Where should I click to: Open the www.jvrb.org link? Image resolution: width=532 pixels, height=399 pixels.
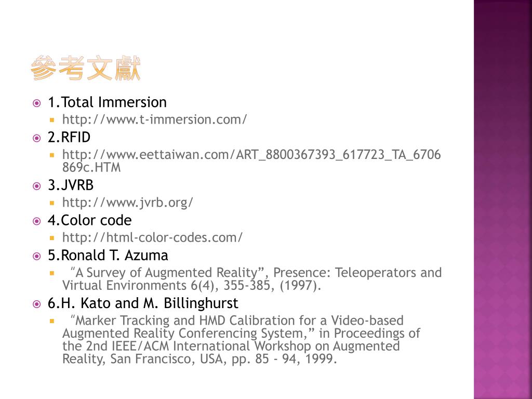tap(128, 203)
